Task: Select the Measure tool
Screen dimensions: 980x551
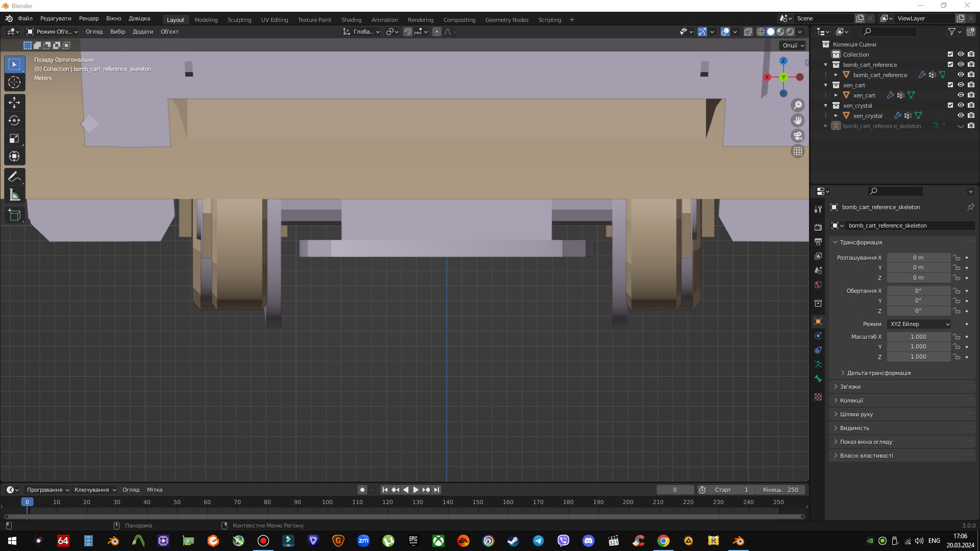Action: (x=14, y=194)
